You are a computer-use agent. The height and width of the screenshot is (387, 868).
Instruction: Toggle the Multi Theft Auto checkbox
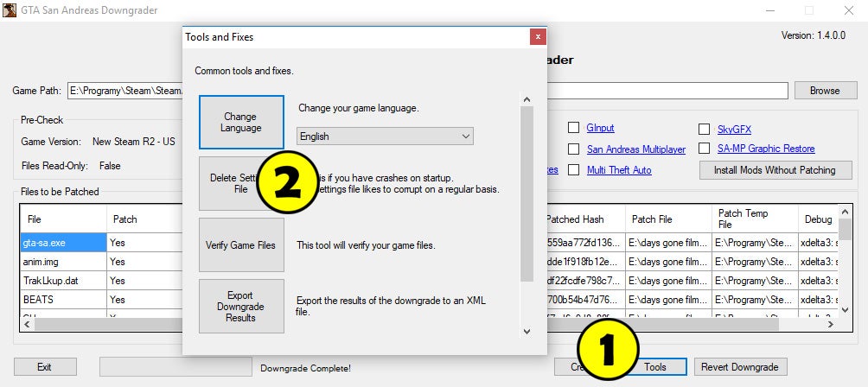[x=573, y=169]
